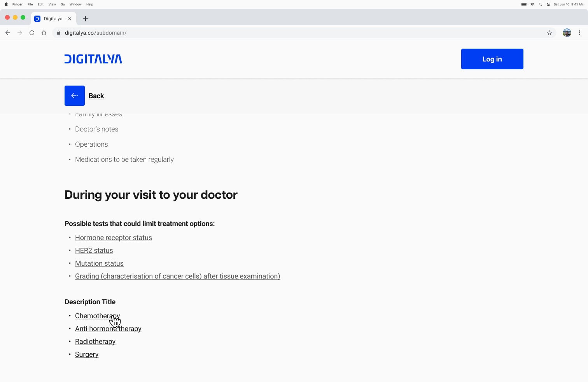Viewport: 588px width, 382px height.
Task: Open the HER2 status link
Action: [x=94, y=251]
